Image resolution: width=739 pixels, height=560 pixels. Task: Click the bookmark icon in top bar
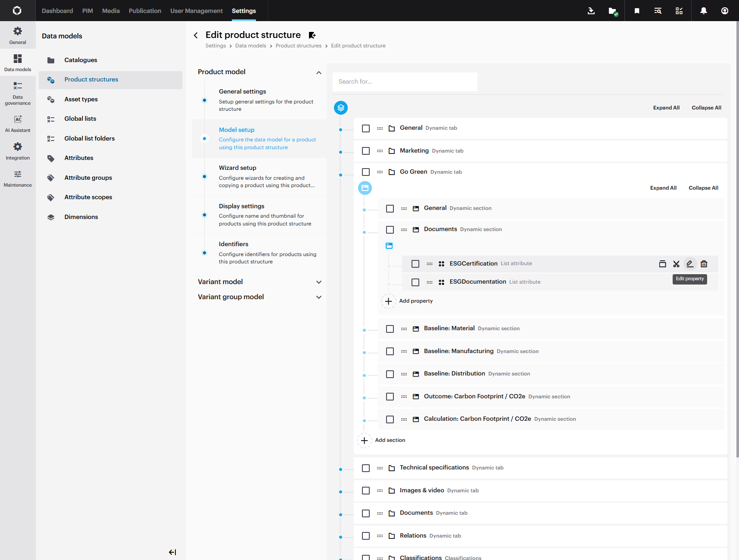coord(637,11)
